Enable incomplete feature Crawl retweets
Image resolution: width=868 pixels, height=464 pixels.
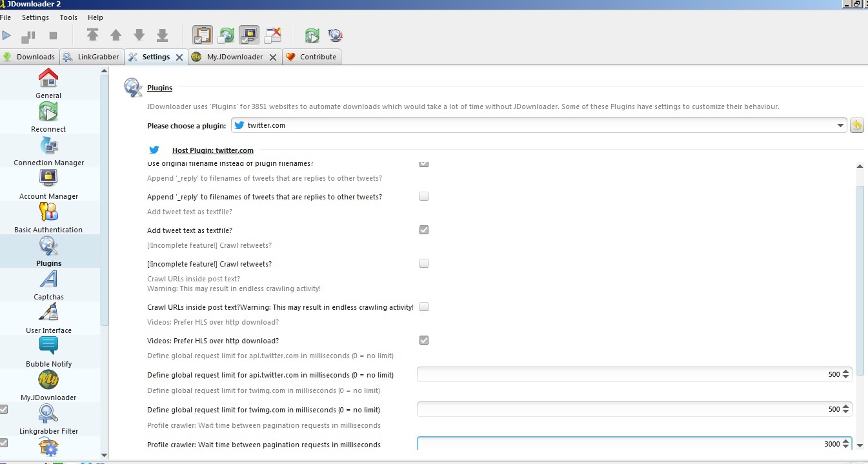pos(424,263)
